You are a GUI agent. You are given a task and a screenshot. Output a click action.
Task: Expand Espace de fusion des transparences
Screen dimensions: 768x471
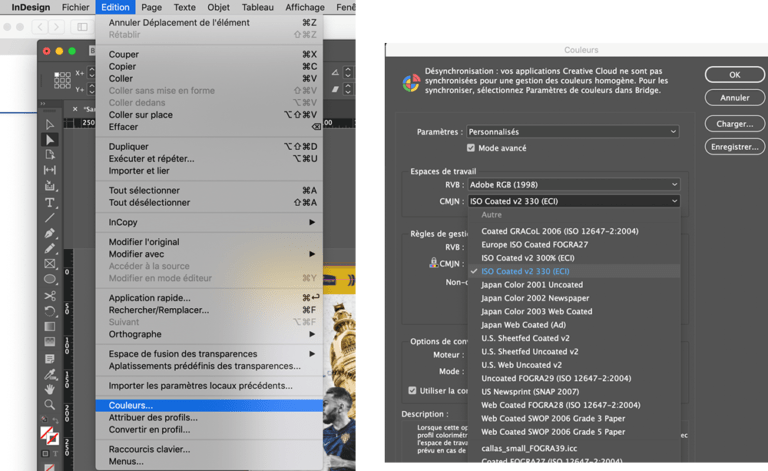point(209,354)
